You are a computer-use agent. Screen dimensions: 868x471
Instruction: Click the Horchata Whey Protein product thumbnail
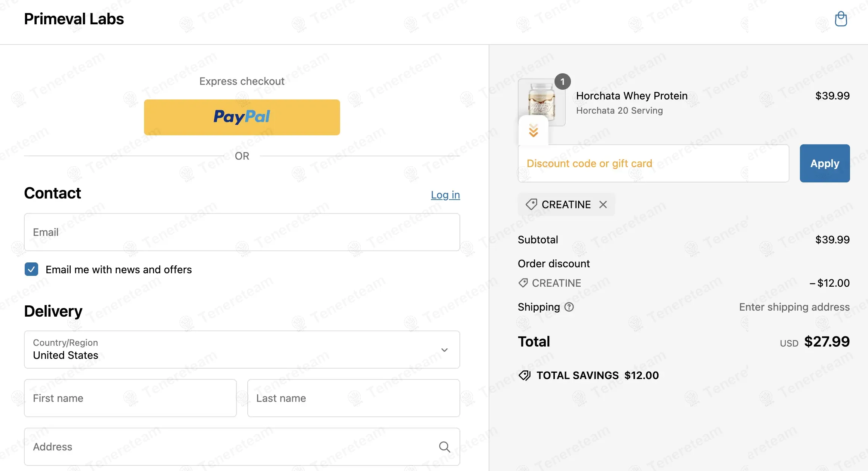click(x=541, y=101)
